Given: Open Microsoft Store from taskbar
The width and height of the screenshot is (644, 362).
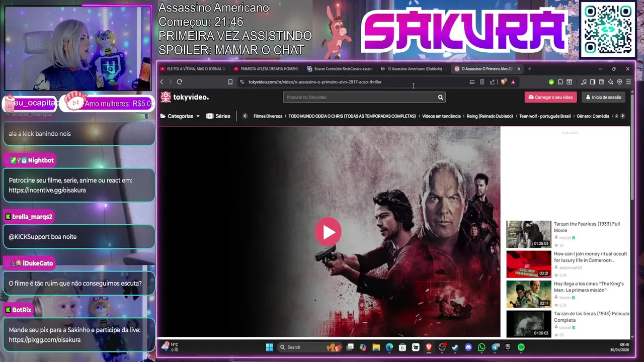Looking at the screenshot, I should pyautogui.click(x=403, y=347).
